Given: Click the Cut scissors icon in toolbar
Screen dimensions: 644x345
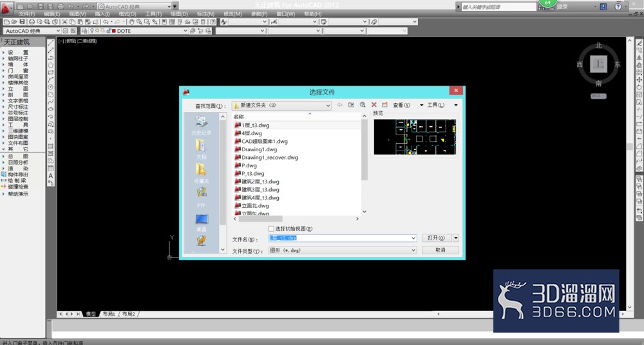Looking at the screenshot, I should tap(64, 22).
